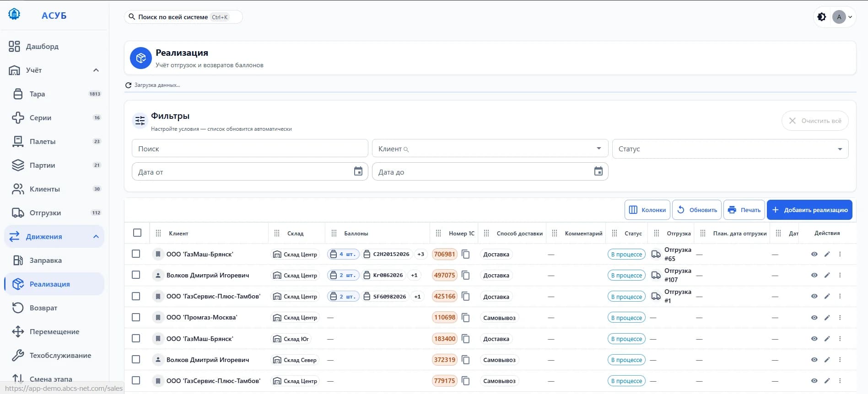Open calendar picker for Дата до
This screenshot has width=868, height=394.
pyautogui.click(x=598, y=171)
